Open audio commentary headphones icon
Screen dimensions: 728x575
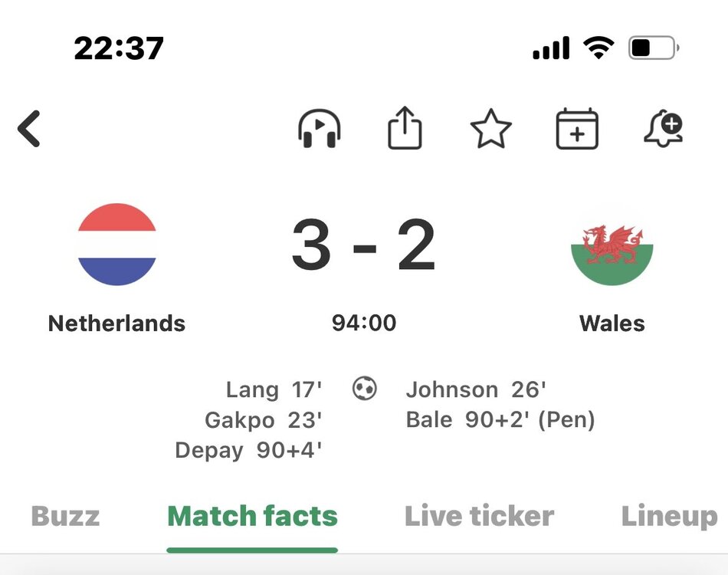coord(320,129)
